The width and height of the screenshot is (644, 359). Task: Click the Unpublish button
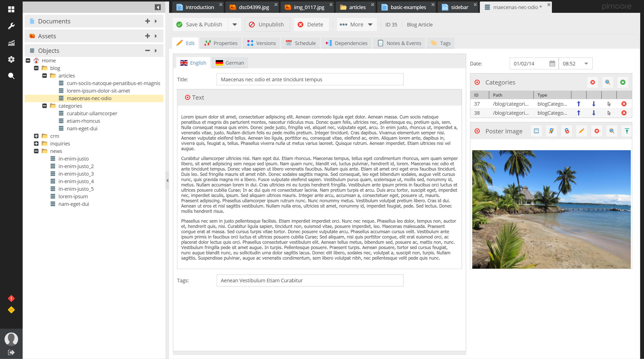267,24
